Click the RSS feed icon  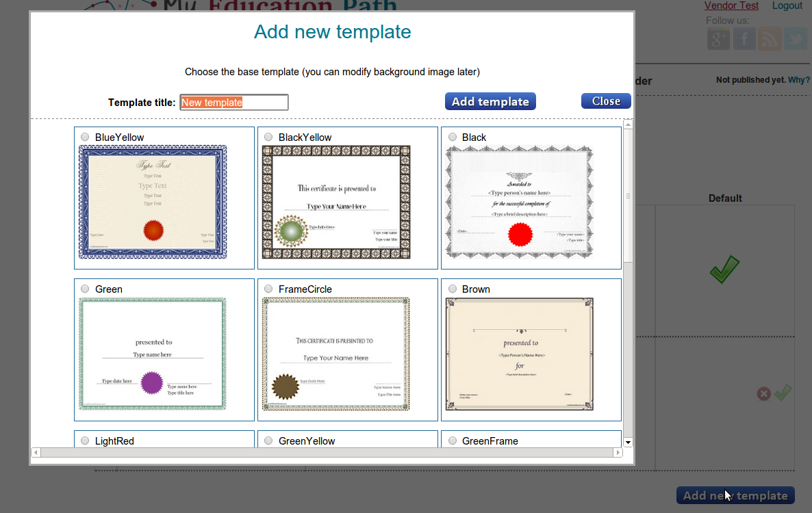point(770,39)
